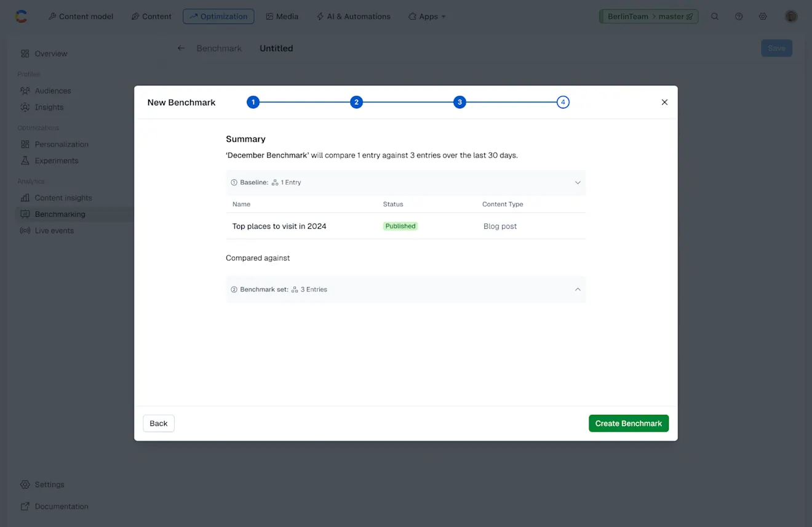Click the help question mark icon
812x527 pixels.
(739, 17)
